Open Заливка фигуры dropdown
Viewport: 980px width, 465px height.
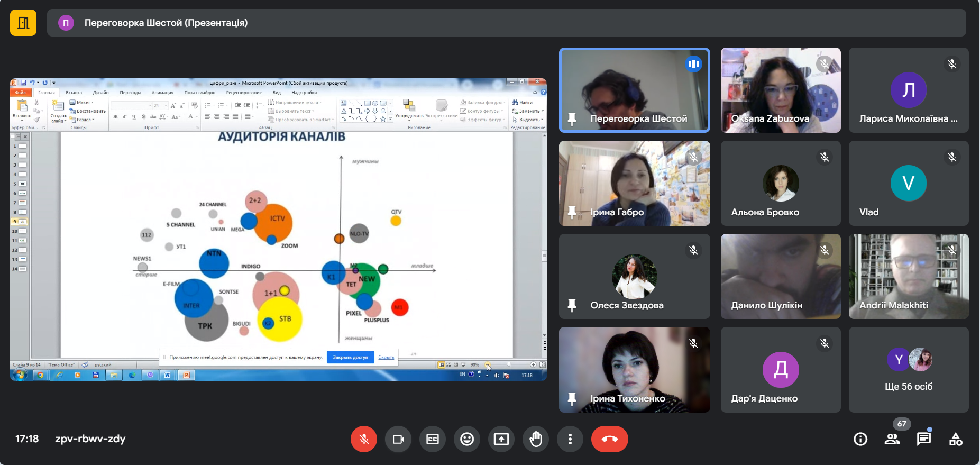click(483, 103)
